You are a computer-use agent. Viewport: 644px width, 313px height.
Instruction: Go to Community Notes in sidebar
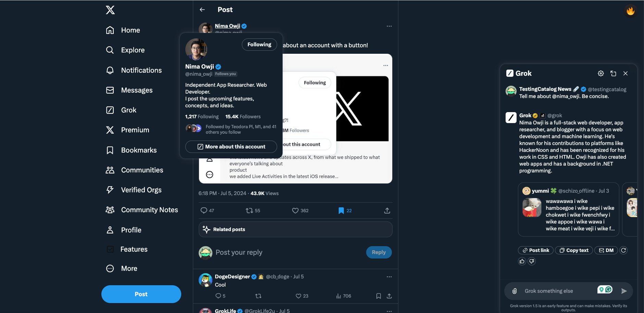coord(142,210)
